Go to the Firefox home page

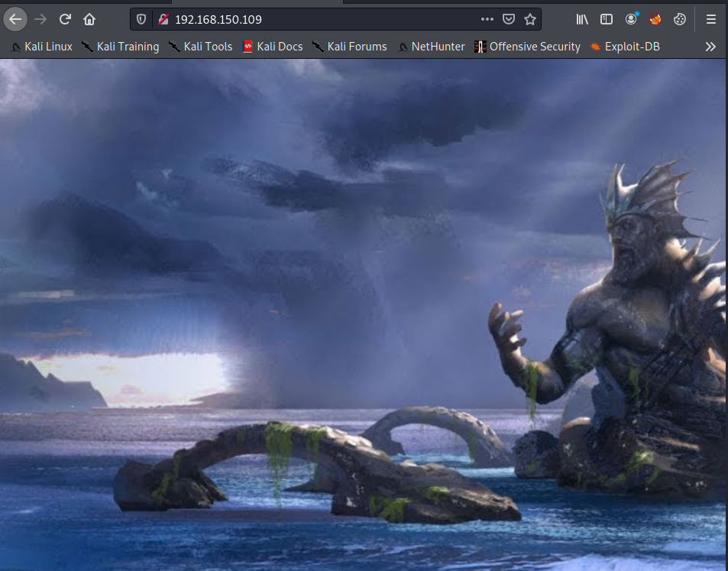(x=89, y=19)
